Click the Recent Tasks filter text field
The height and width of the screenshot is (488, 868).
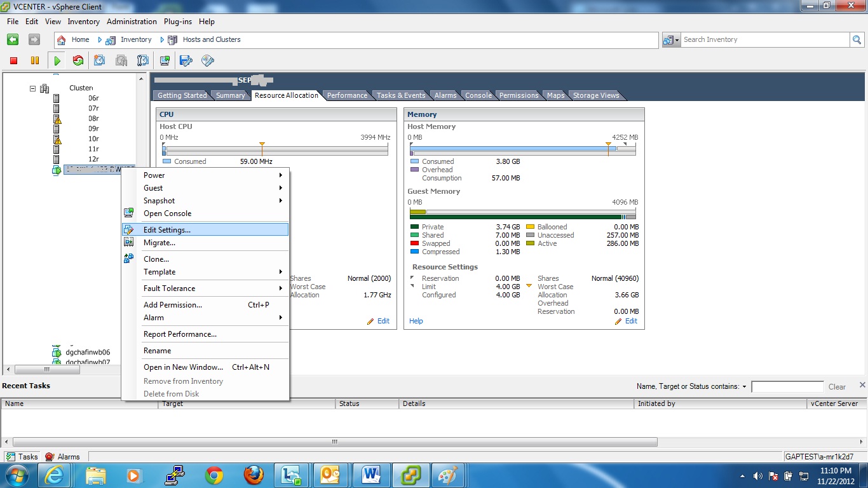[x=787, y=386]
